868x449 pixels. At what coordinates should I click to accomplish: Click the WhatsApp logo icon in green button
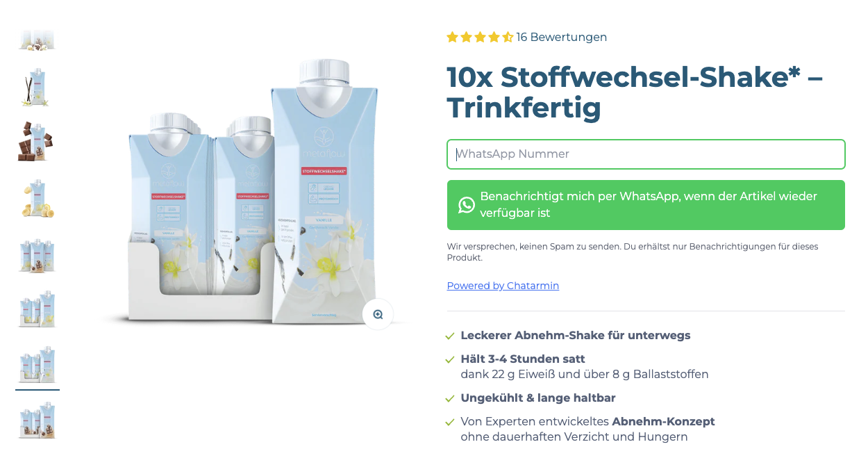(x=467, y=205)
